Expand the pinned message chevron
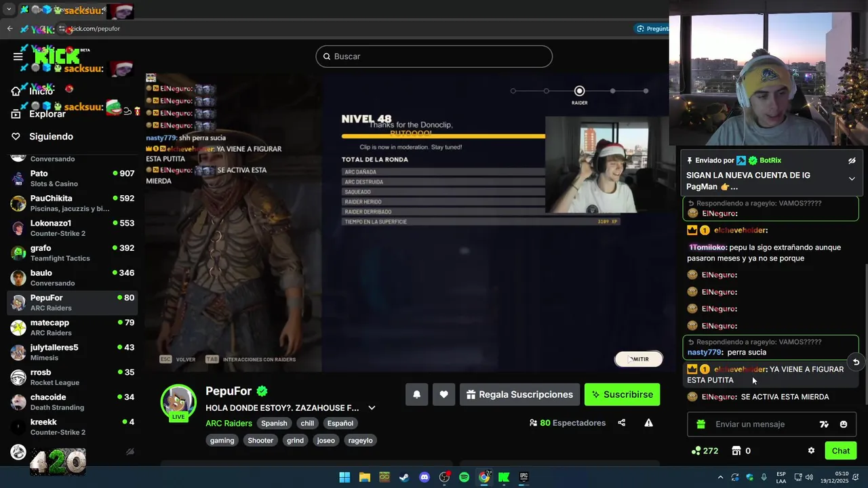This screenshot has height=488, width=868. 852,179
